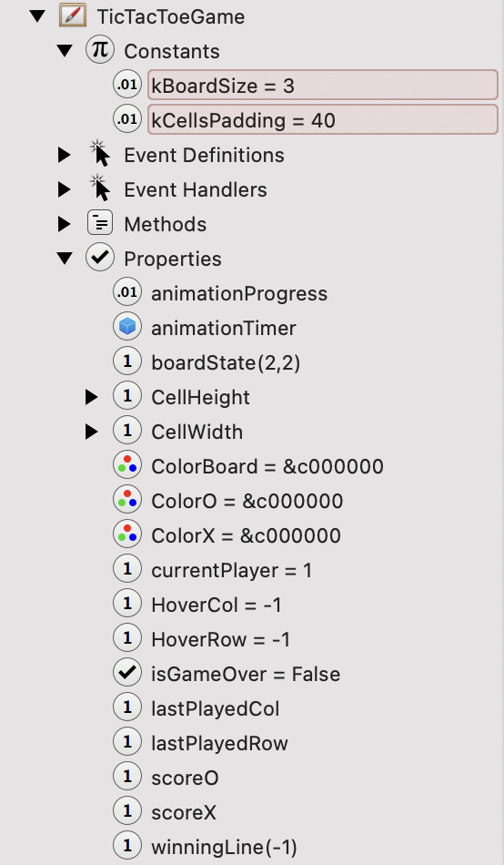Click the RGB color icon for ColorBoard
This screenshot has height=865, width=504.
pos(127,465)
